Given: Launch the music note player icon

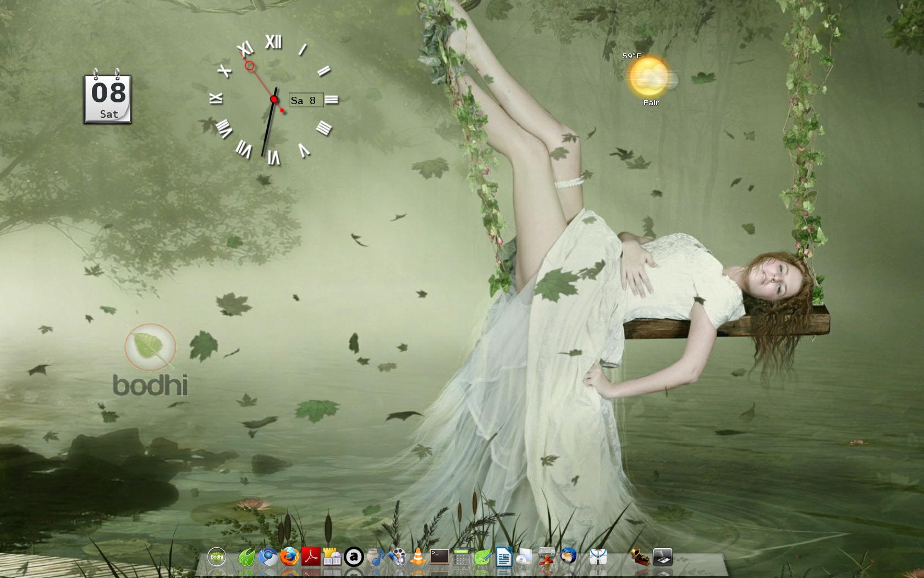Looking at the screenshot, I should (x=375, y=557).
